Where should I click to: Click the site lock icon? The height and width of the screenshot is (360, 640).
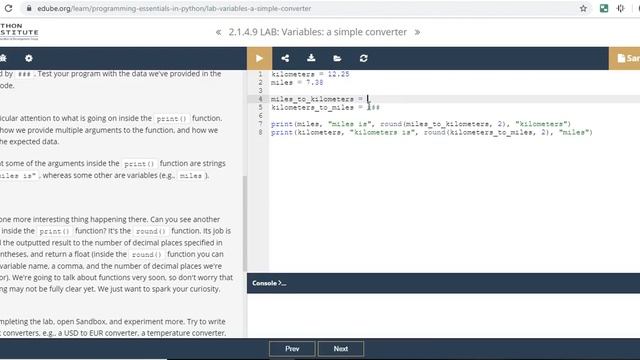pos(29,8)
